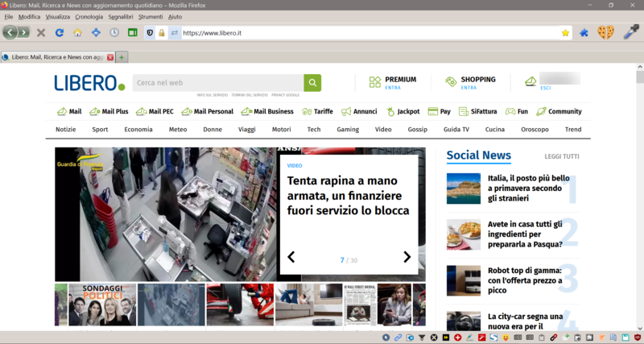
Task: Select the Libero Mail tab
Action: (57, 57)
